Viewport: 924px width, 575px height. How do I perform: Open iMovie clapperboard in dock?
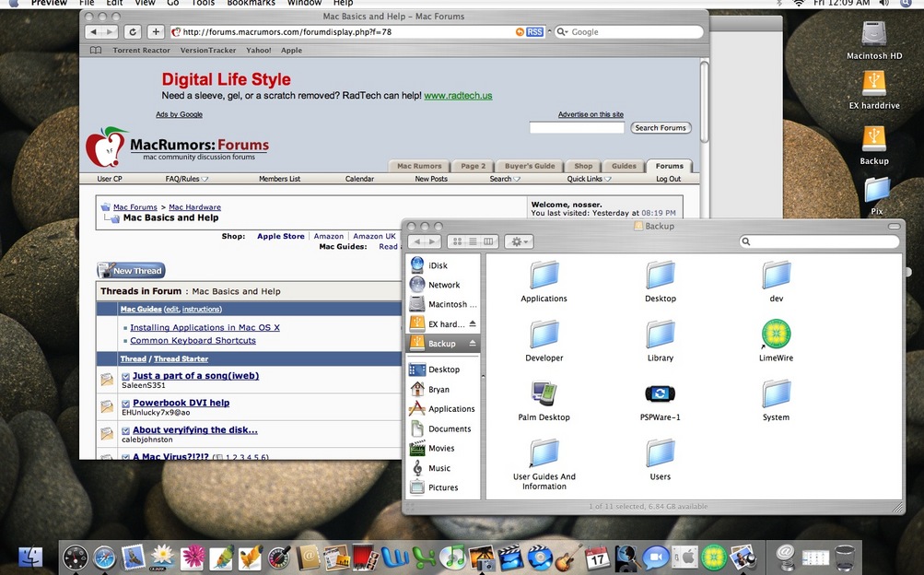tap(510, 557)
